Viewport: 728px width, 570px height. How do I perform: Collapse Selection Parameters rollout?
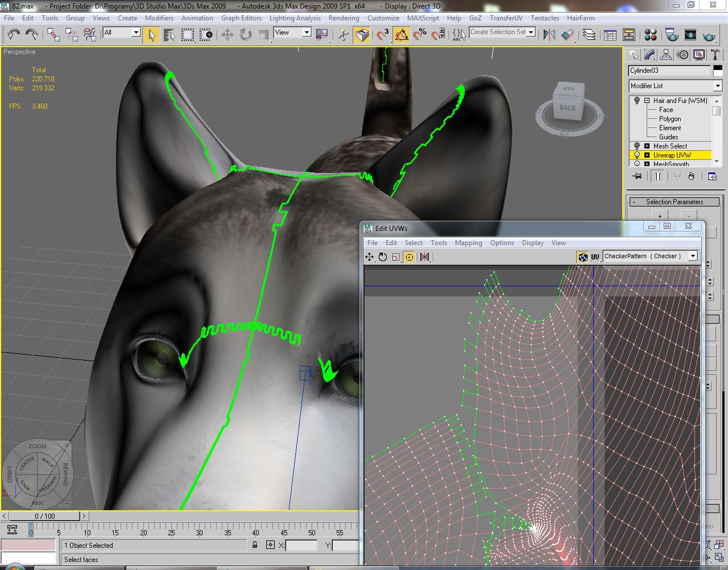click(x=674, y=202)
